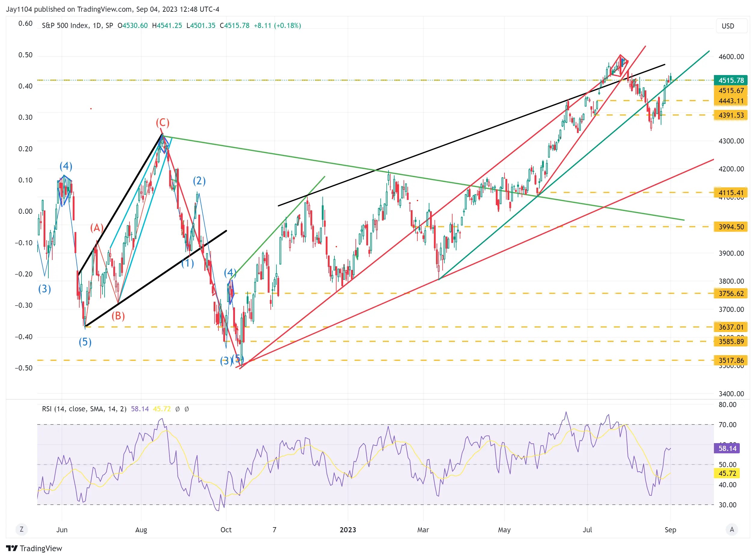
Task: Click the Sep time axis label
Action: pyautogui.click(x=670, y=530)
